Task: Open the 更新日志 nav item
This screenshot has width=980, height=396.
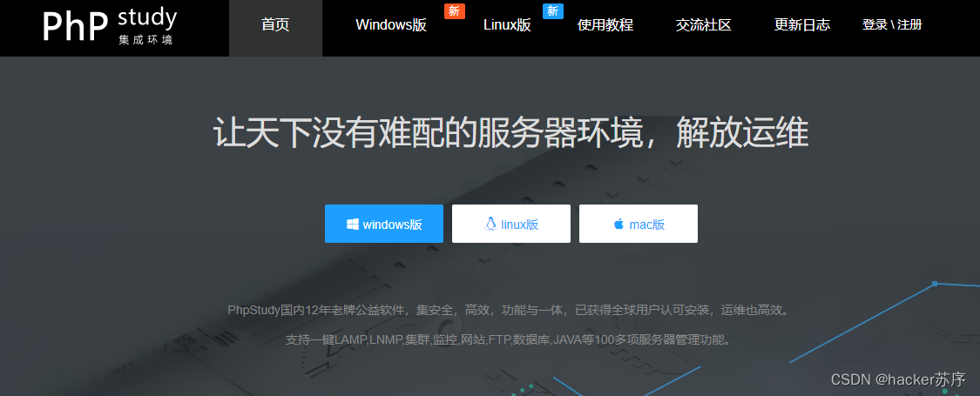Action: click(802, 25)
